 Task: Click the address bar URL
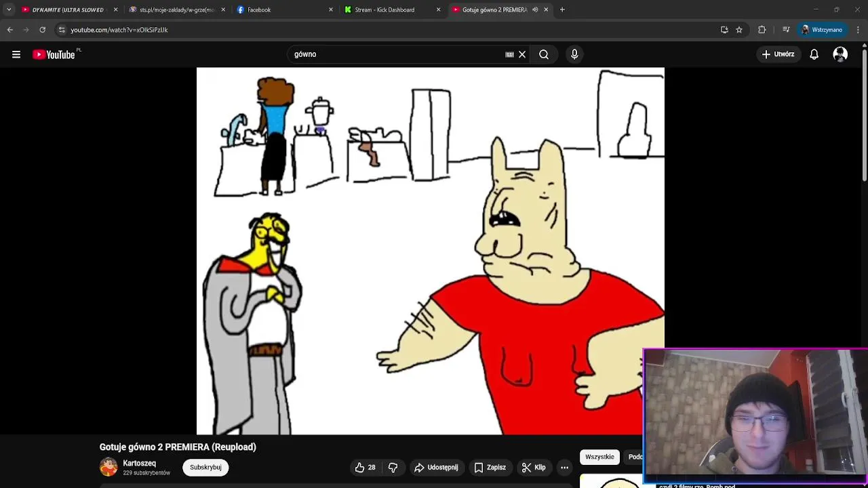[119, 30]
